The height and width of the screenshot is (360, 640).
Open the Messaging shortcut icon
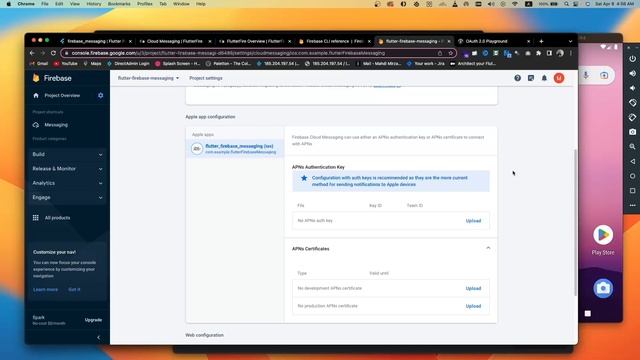tap(36, 125)
